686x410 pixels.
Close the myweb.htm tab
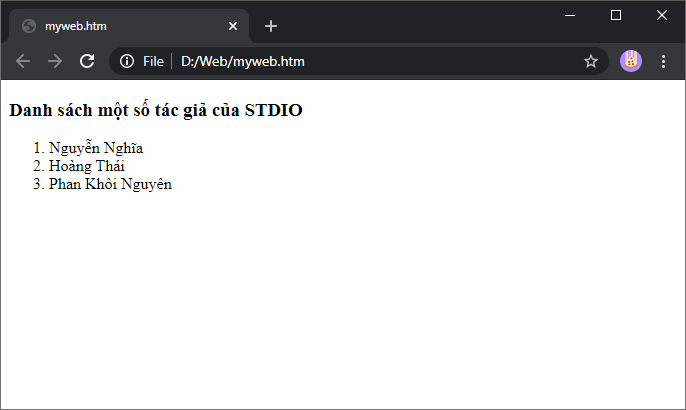(x=233, y=26)
